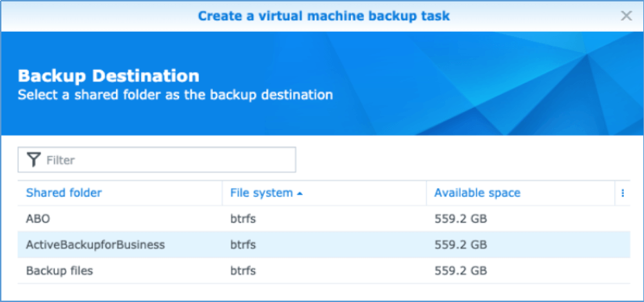Image resolution: width=644 pixels, height=302 pixels.
Task: Close the virtual machine backup task dialog
Action: pos(626,15)
